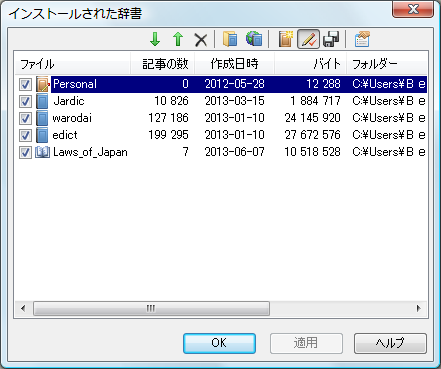This screenshot has height=369, width=441.
Task: Sort by フォルダー column header
Action: tap(387, 63)
